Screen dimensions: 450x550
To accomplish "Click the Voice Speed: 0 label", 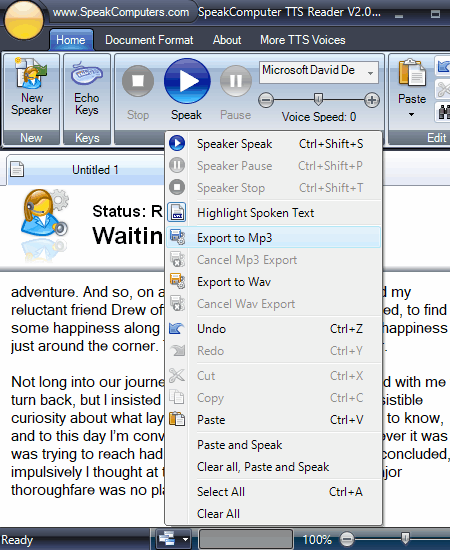I will click(x=319, y=116).
